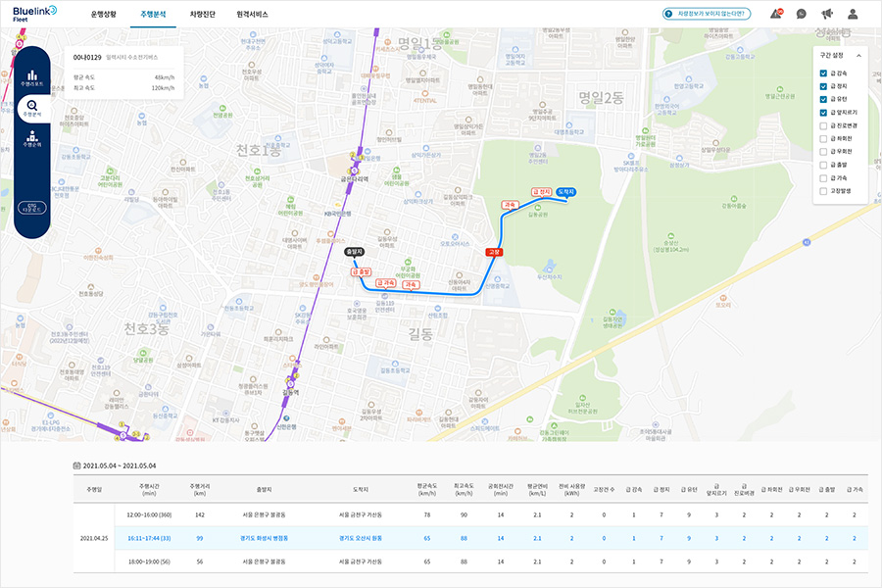Open the alert notifications icon with red badge
Viewport: 882px width, 588px height.
[776, 13]
